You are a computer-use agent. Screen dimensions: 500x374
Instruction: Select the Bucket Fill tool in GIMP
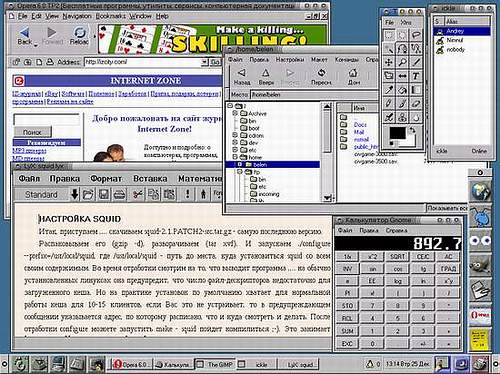pos(402,90)
